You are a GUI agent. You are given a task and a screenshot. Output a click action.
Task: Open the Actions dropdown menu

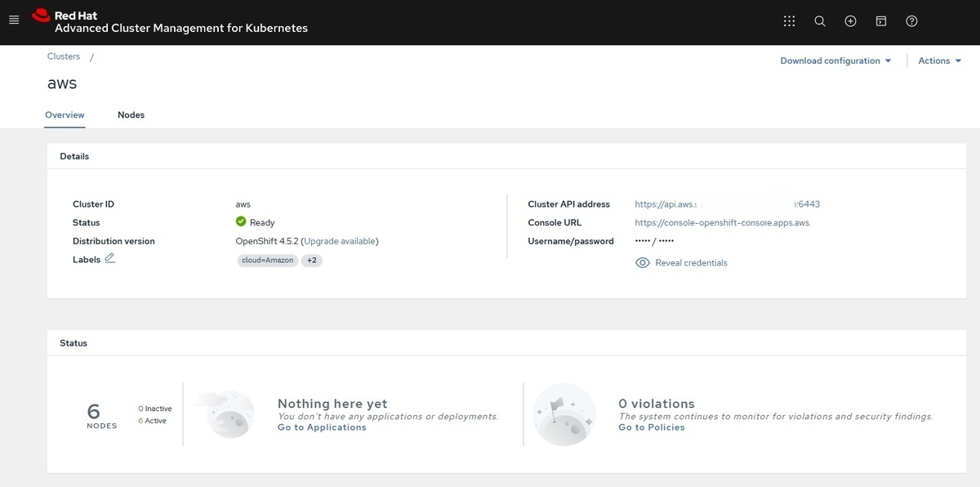pyautogui.click(x=940, y=60)
